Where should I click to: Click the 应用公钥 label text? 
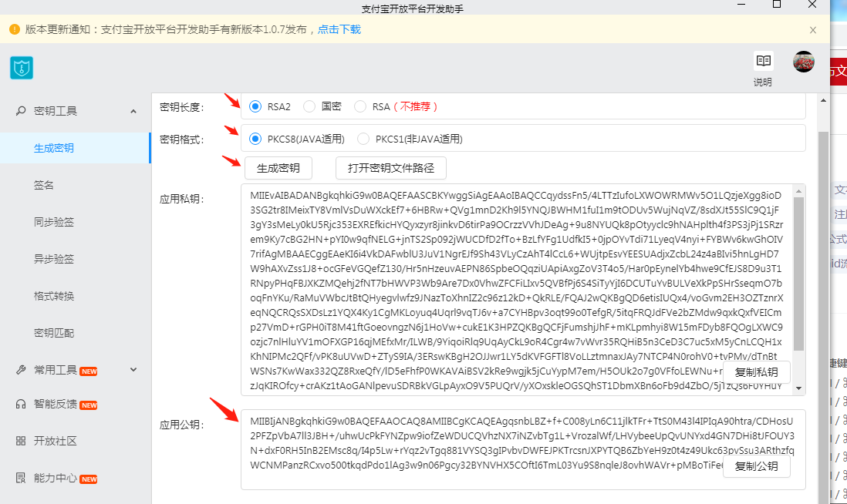(x=181, y=425)
